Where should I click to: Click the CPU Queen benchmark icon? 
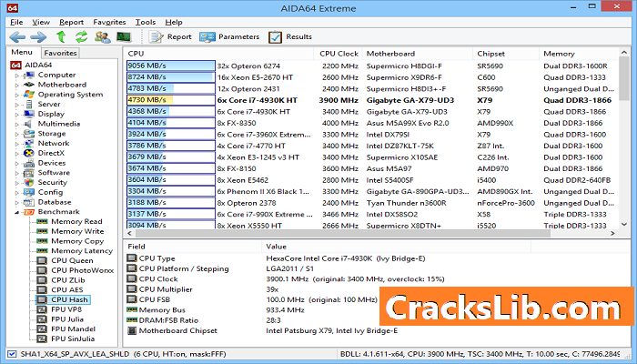click(x=42, y=260)
